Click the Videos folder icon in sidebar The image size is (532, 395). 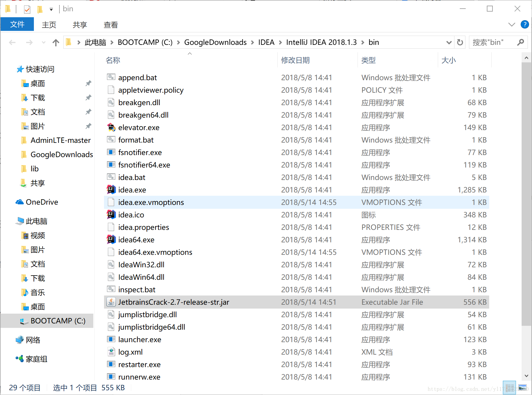(25, 236)
